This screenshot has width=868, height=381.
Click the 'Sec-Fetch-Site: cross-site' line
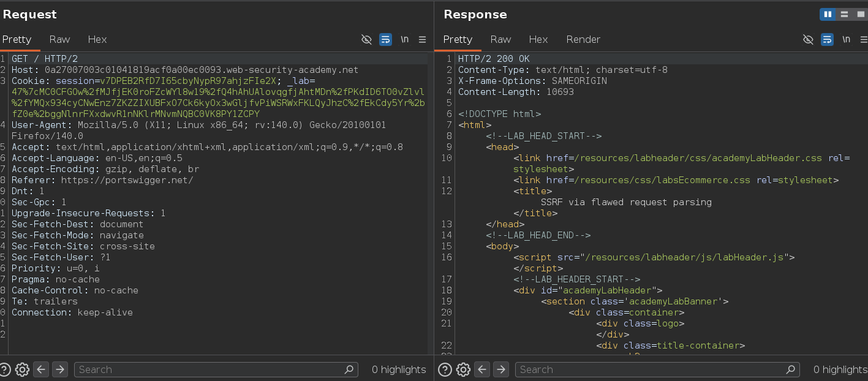(x=83, y=246)
